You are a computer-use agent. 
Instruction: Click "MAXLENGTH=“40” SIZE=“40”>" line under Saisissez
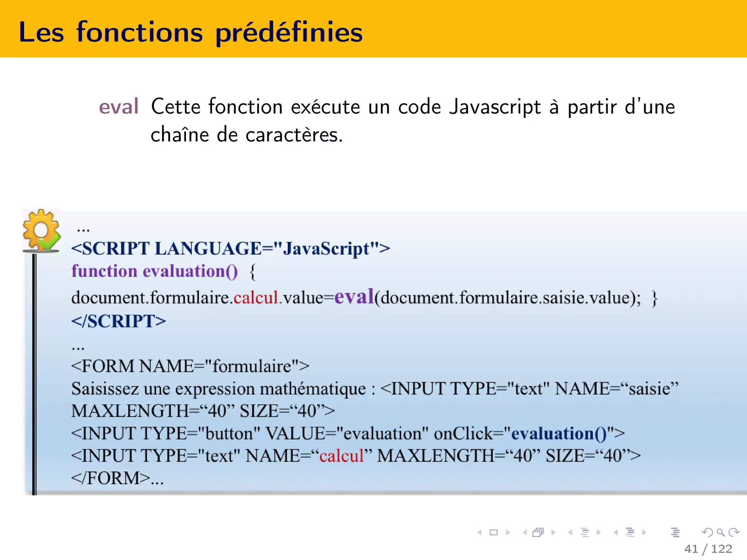click(203, 411)
